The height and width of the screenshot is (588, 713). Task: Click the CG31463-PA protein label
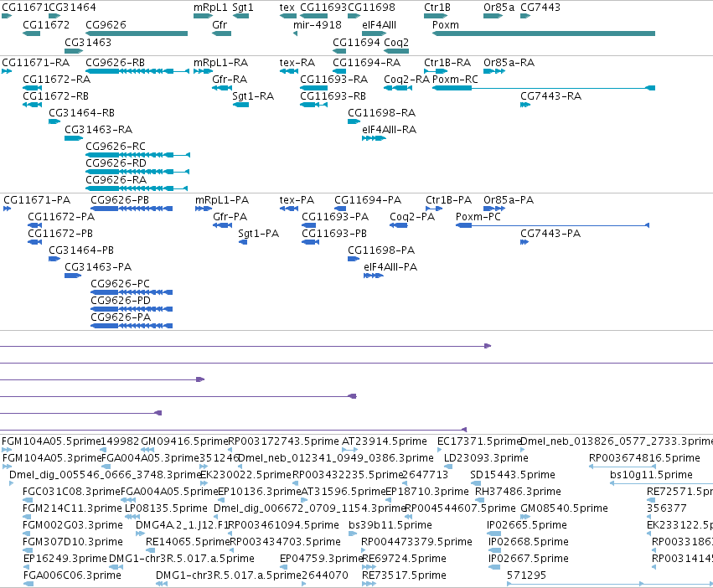pos(98,267)
